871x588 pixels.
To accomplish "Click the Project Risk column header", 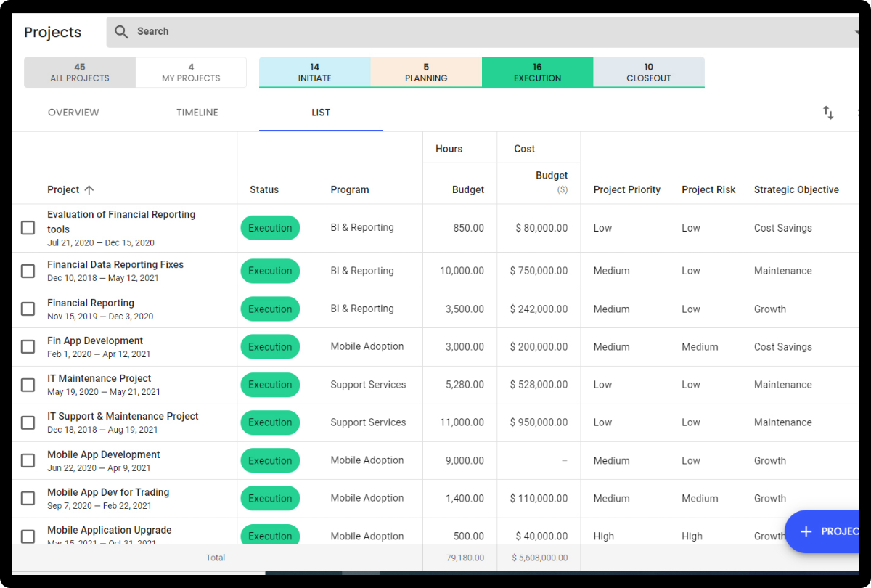I will [708, 189].
